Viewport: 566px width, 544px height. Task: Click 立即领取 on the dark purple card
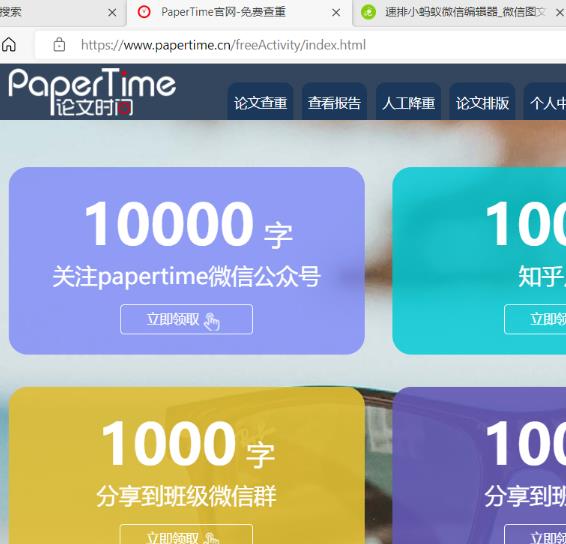(x=535, y=534)
